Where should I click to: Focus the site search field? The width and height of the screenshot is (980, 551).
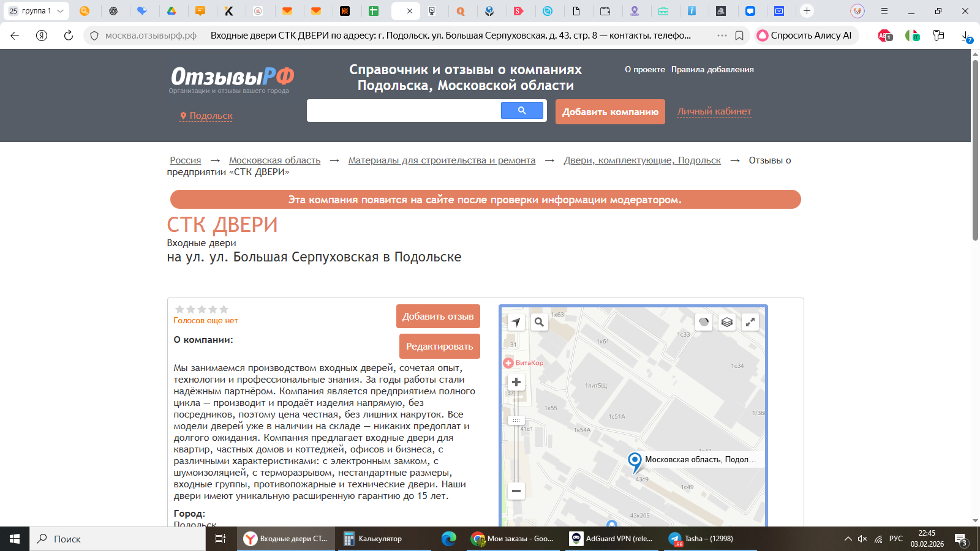click(x=404, y=111)
